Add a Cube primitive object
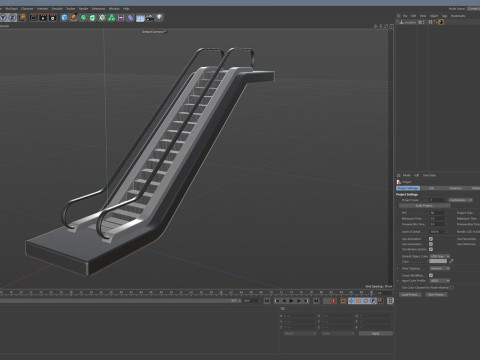 [64, 17]
